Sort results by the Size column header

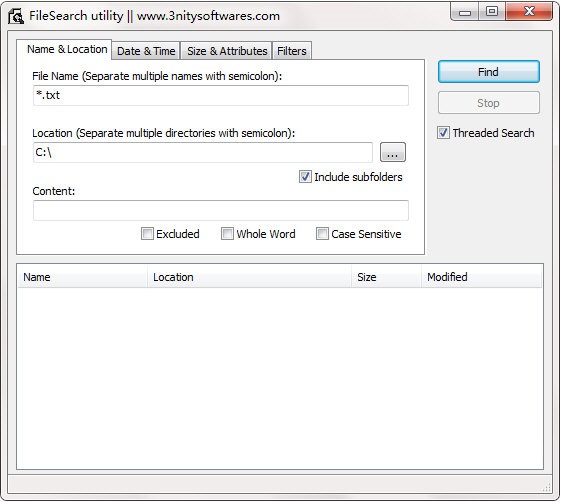coord(386,277)
